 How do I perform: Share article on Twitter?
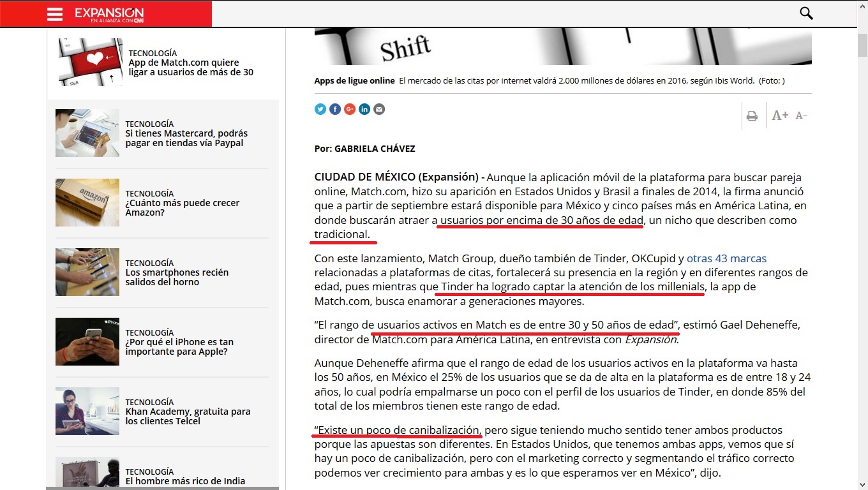point(320,109)
